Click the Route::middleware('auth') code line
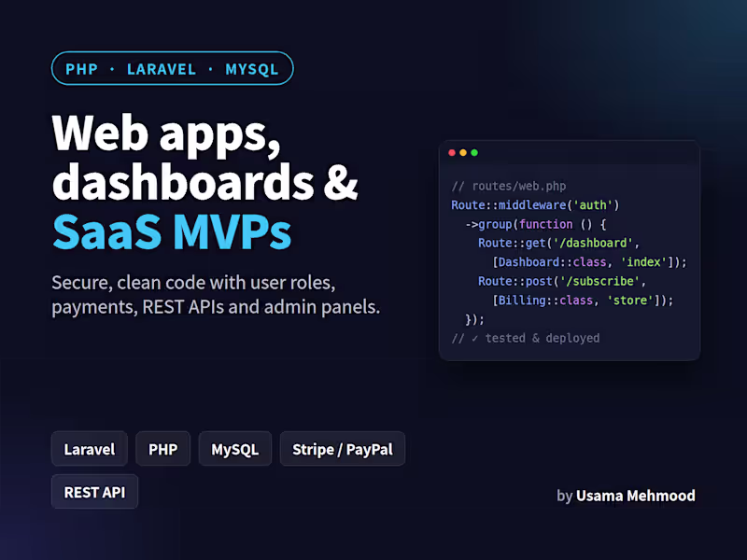The width and height of the screenshot is (747, 560). tap(535, 205)
